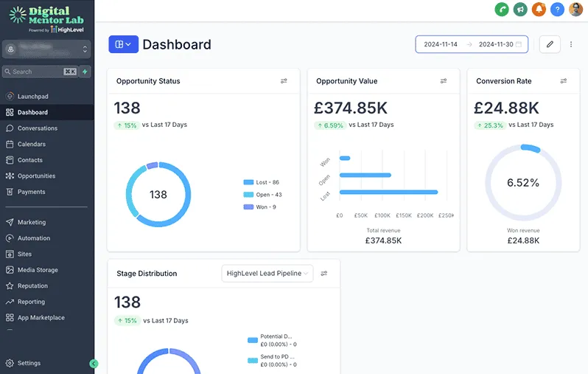Click the Lost bar in Opportunity Value chart

coord(388,193)
